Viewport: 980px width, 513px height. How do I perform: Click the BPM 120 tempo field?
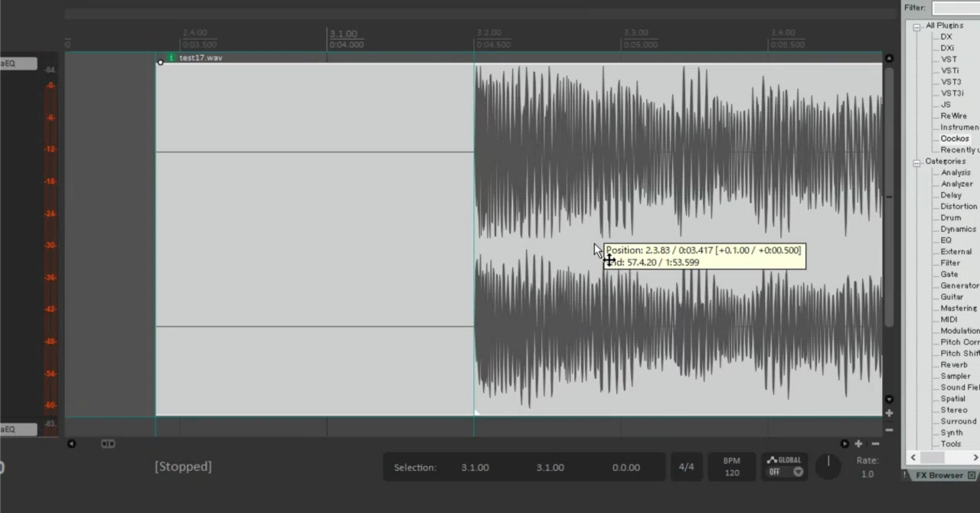[x=732, y=467]
